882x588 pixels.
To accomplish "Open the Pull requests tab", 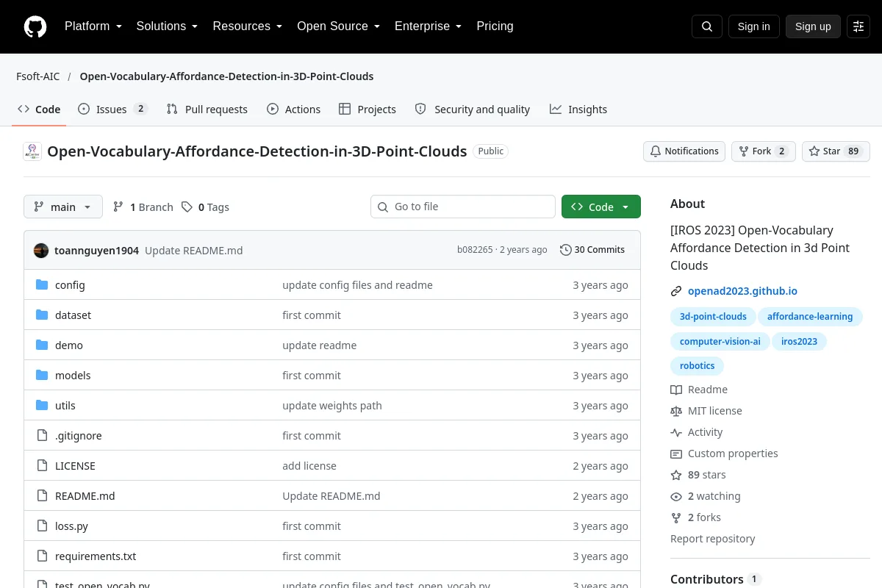I will (x=207, y=110).
